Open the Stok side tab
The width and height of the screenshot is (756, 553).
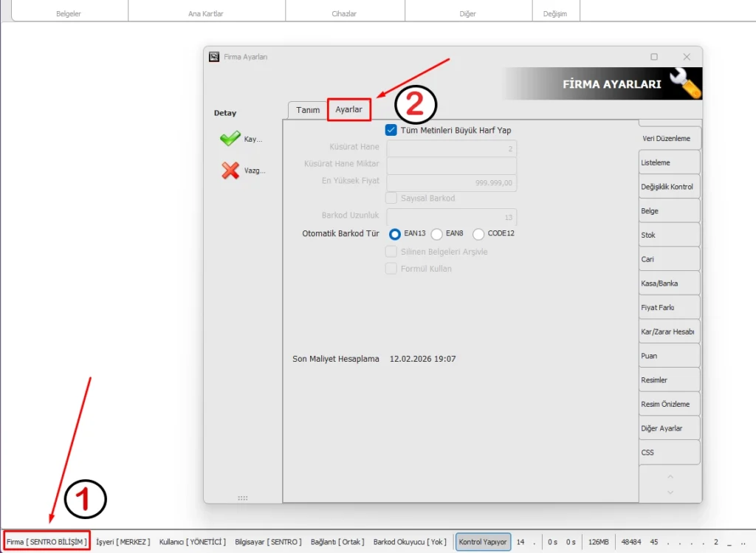[x=669, y=235]
